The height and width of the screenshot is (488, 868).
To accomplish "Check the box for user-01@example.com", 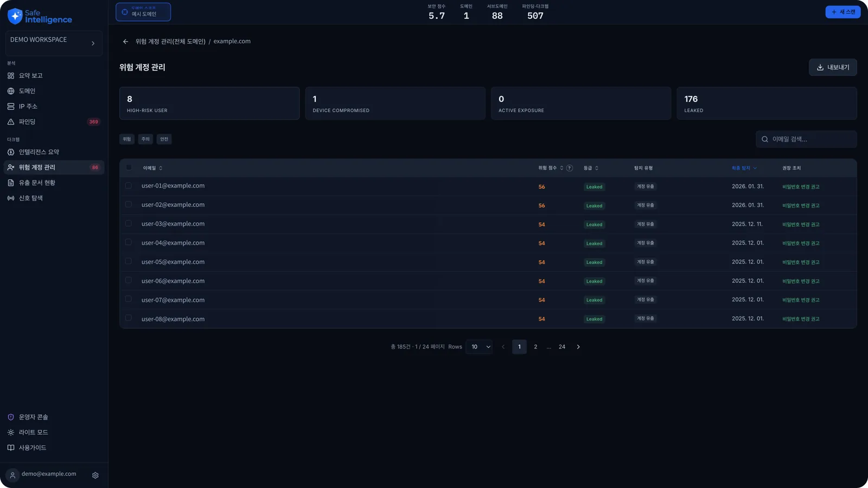I will point(129,186).
